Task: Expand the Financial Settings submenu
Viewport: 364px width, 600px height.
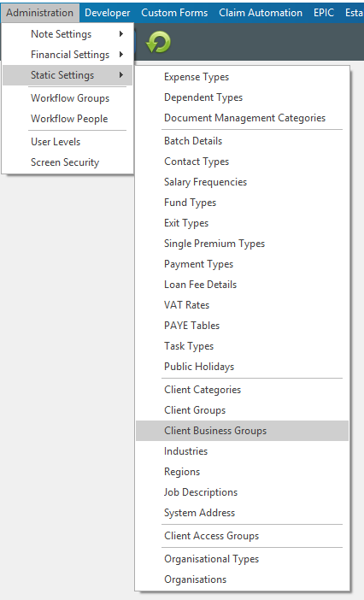Action: [68, 55]
